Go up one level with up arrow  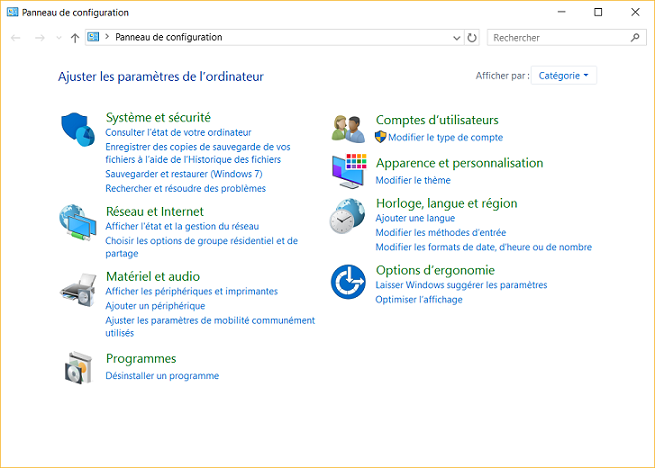tap(75, 38)
